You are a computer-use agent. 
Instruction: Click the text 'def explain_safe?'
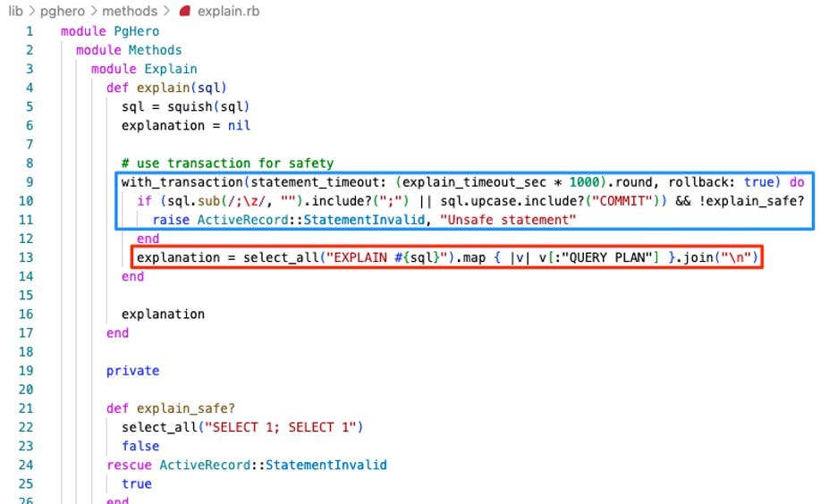coord(170,408)
